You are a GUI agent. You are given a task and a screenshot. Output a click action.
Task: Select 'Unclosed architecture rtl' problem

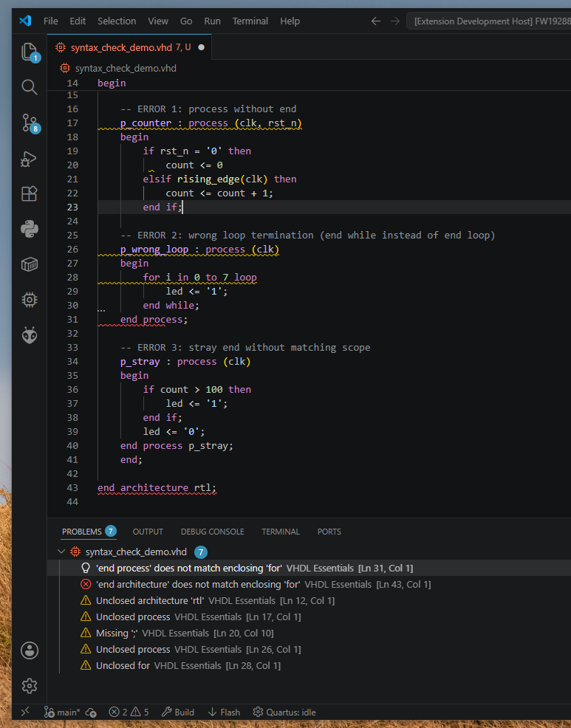pos(309,600)
